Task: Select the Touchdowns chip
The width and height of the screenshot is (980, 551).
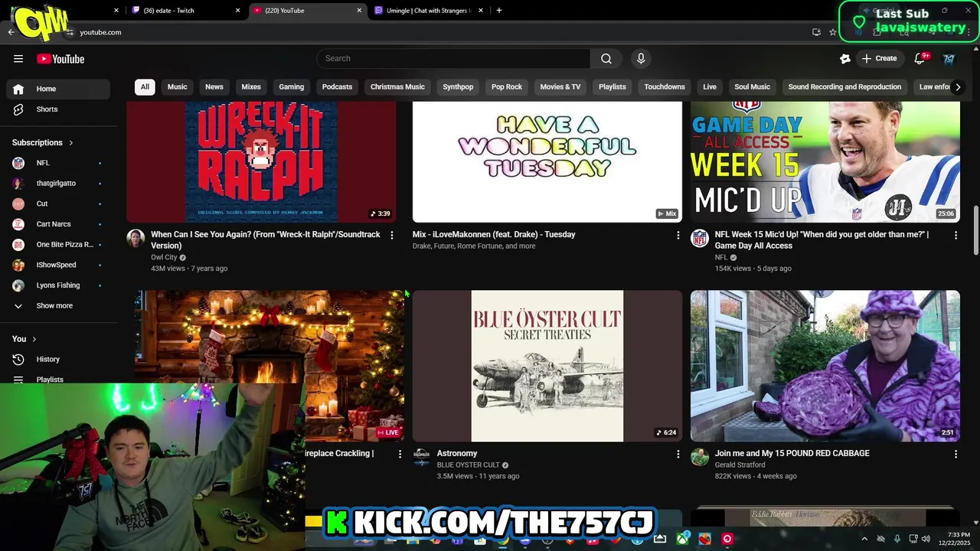Action: coord(665,87)
